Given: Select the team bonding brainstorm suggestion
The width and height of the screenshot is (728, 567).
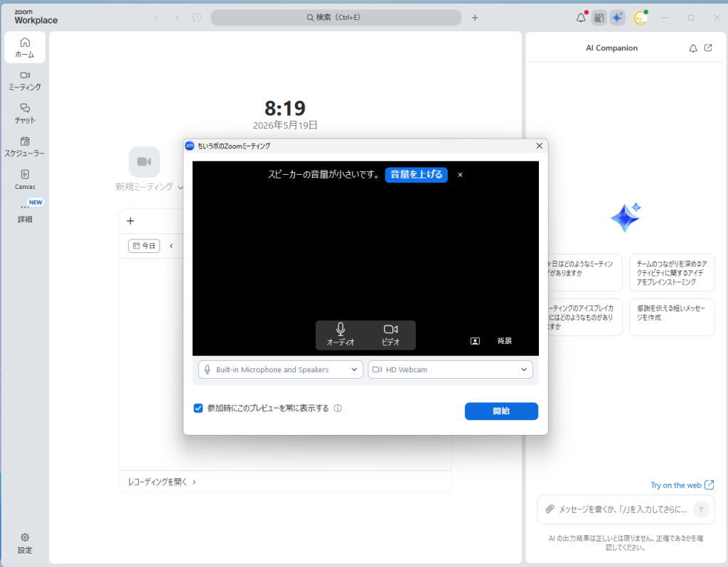Looking at the screenshot, I should click(x=671, y=273).
